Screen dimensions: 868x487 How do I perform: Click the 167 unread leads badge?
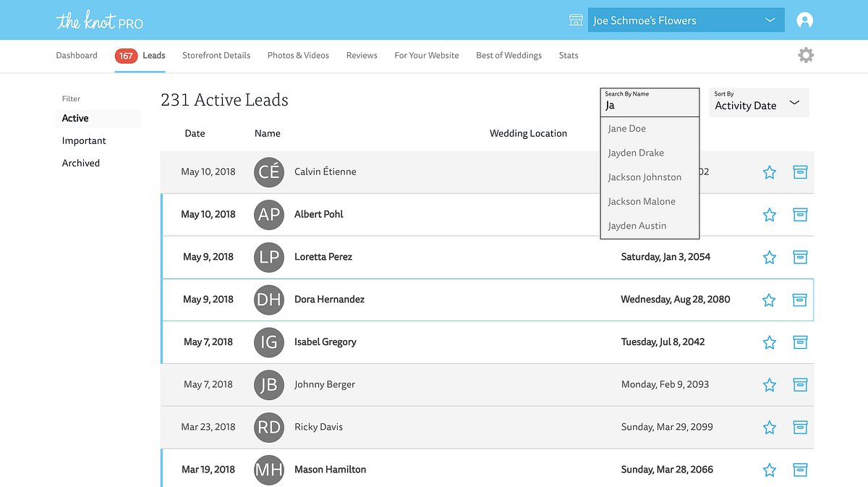pyautogui.click(x=126, y=56)
